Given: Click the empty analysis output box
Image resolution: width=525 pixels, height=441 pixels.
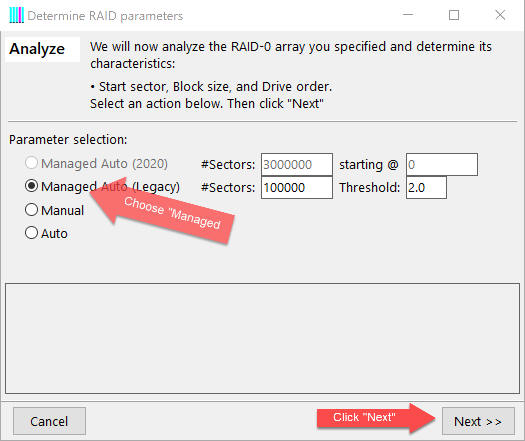Looking at the screenshot, I should point(262,339).
